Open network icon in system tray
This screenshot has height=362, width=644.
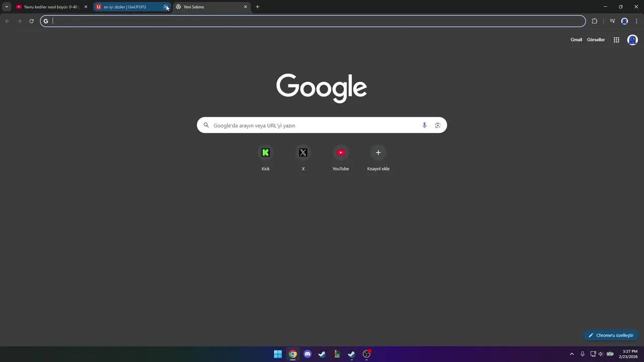593,354
